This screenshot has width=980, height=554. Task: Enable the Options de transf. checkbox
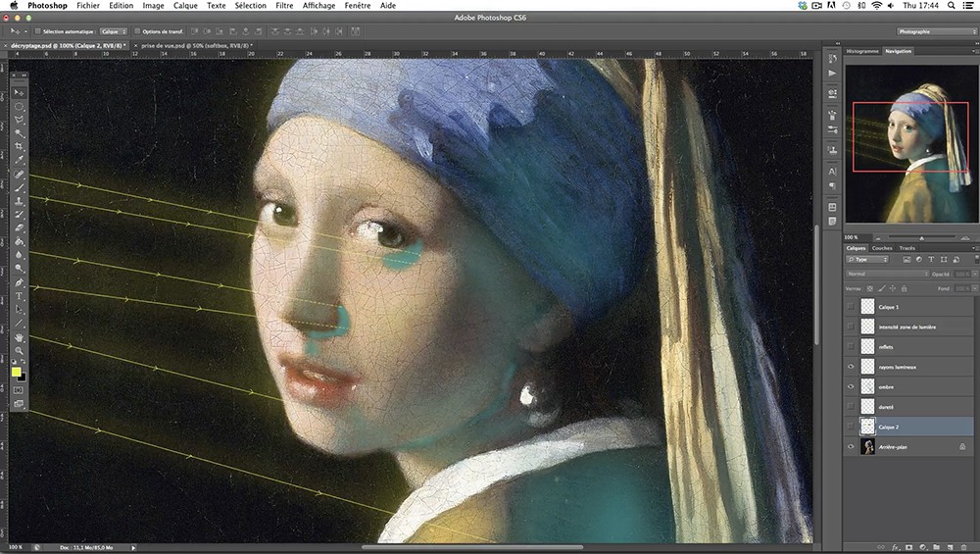pos(137,31)
